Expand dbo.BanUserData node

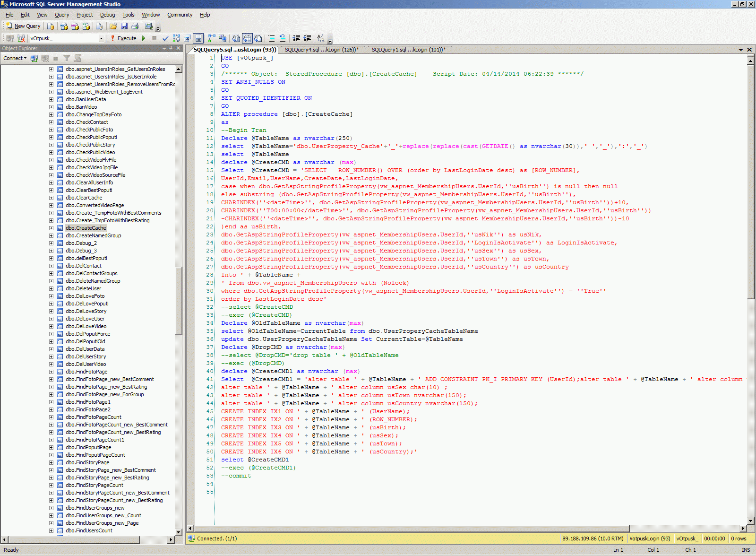pyautogui.click(x=51, y=99)
